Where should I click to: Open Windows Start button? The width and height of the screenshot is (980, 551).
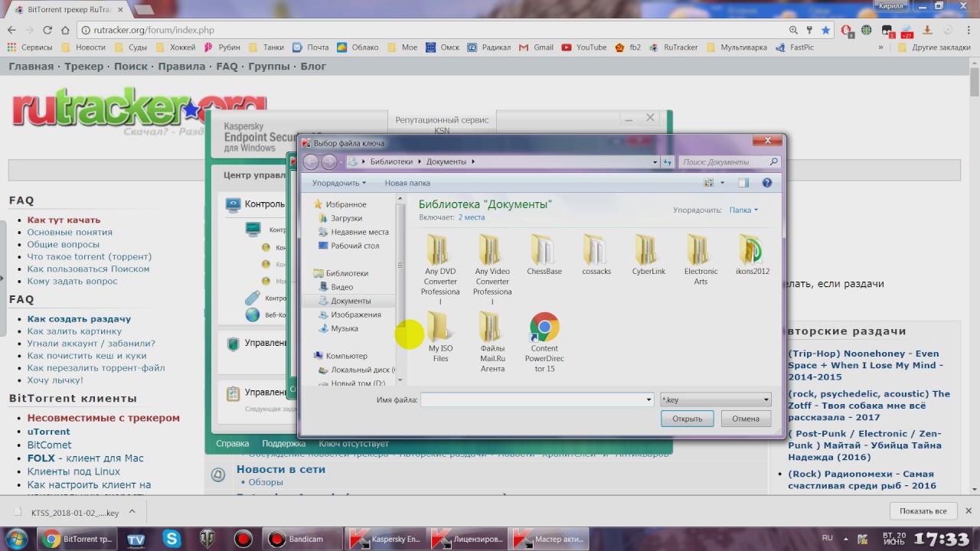pos(15,539)
